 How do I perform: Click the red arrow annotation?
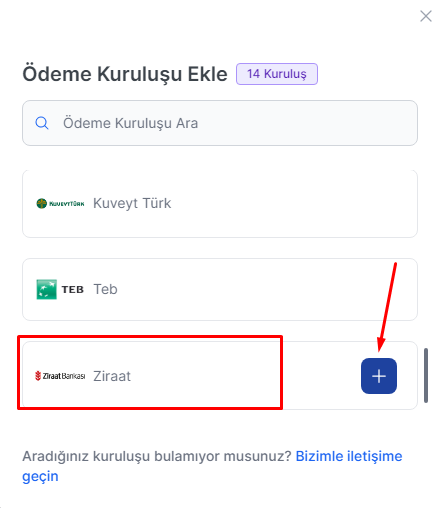(x=387, y=307)
